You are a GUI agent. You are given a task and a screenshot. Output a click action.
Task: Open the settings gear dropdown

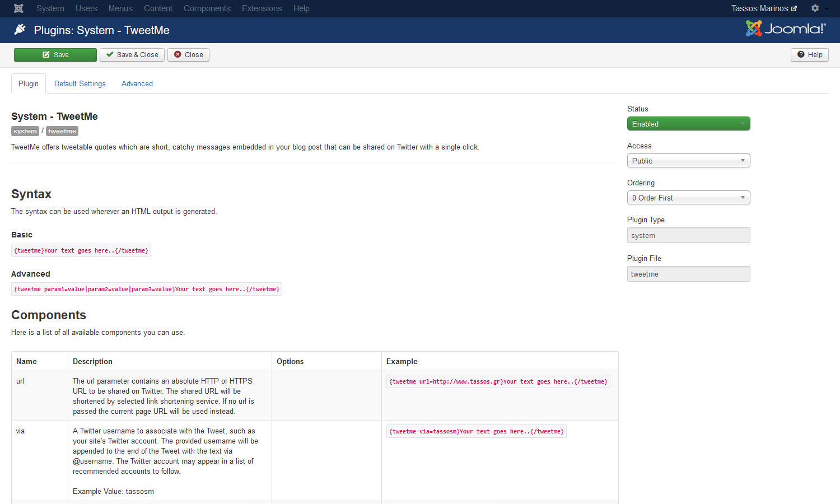[x=819, y=8]
